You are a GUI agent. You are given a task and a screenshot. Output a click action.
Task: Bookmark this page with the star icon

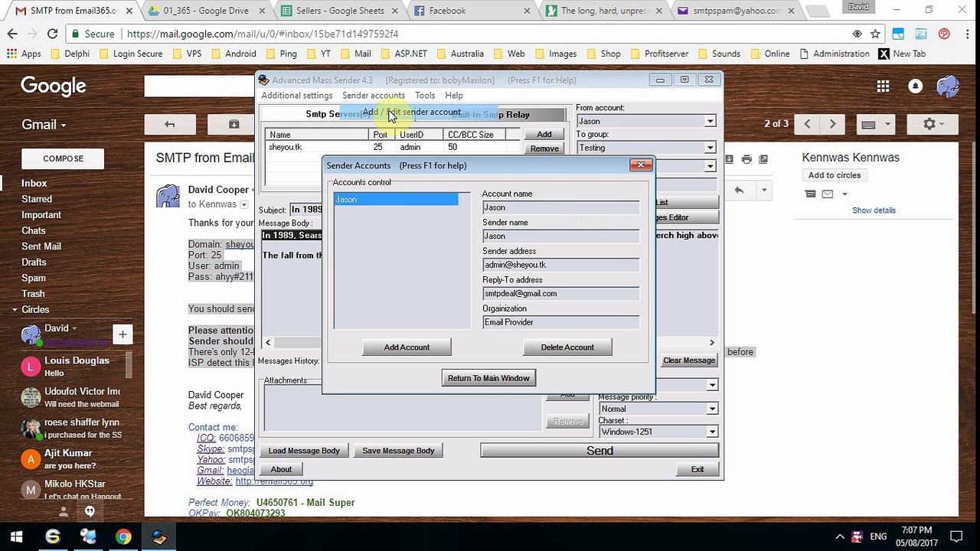875,34
